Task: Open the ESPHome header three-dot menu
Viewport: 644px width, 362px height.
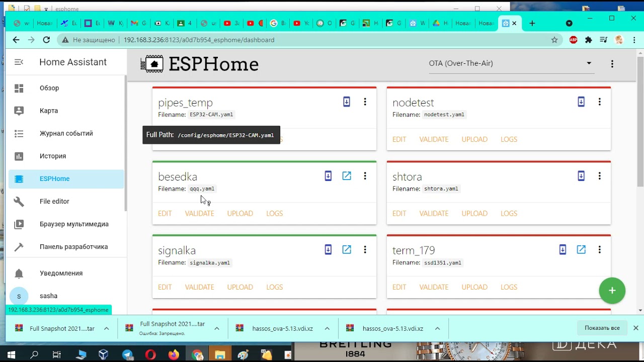Action: click(612, 64)
